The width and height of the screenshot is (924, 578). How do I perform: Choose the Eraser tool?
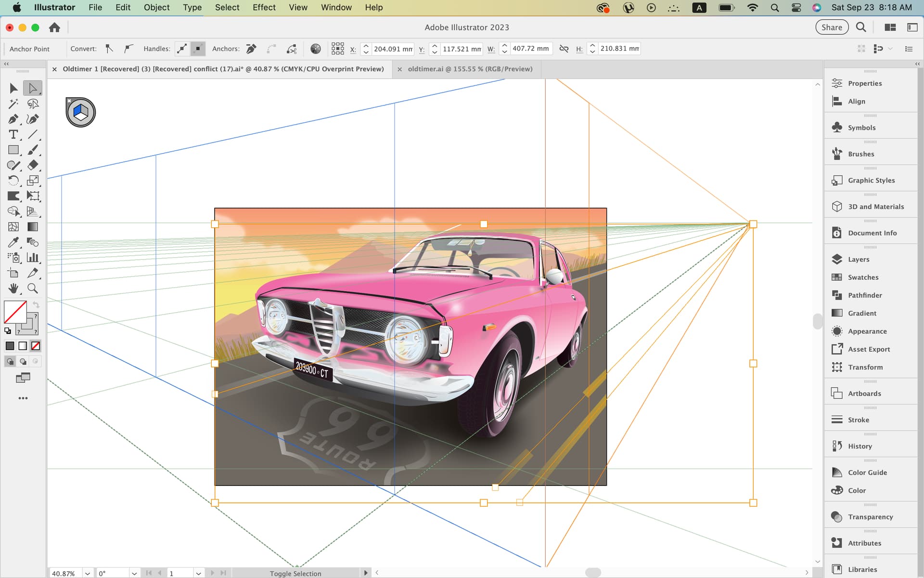coord(33,165)
